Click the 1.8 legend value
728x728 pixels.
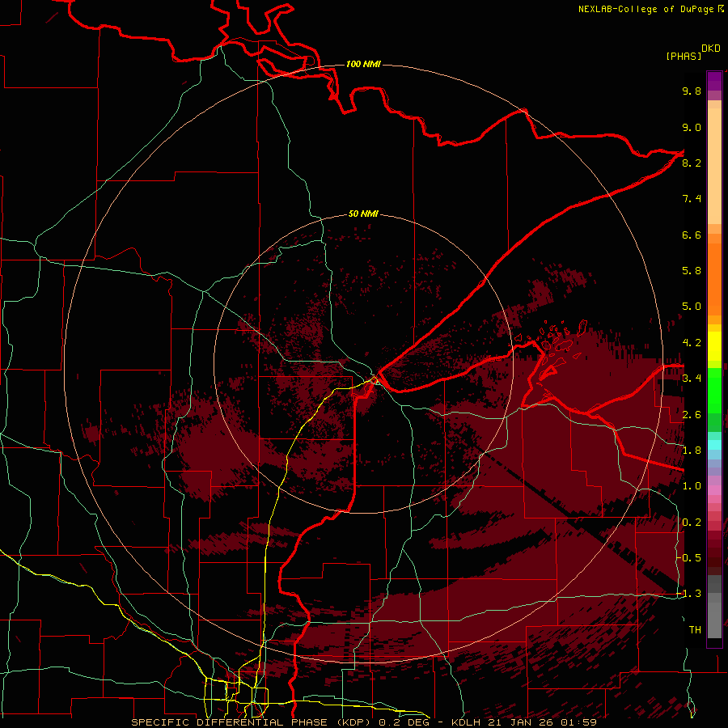(x=692, y=451)
